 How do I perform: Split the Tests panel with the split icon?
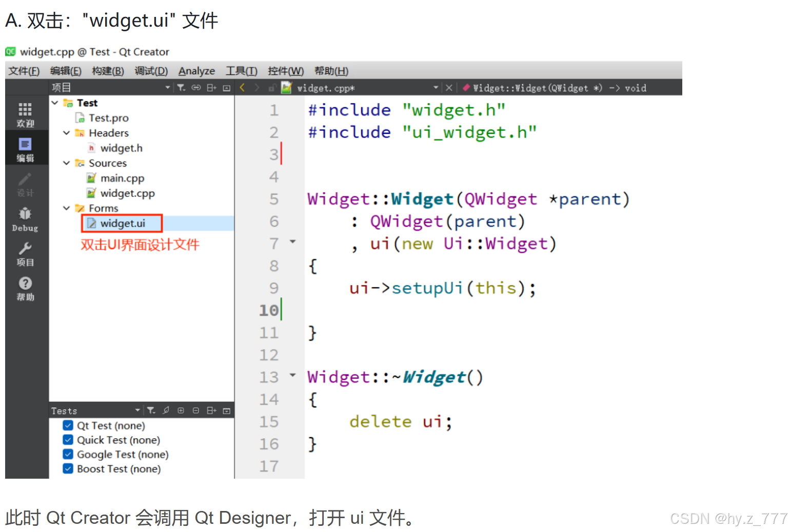(x=211, y=411)
